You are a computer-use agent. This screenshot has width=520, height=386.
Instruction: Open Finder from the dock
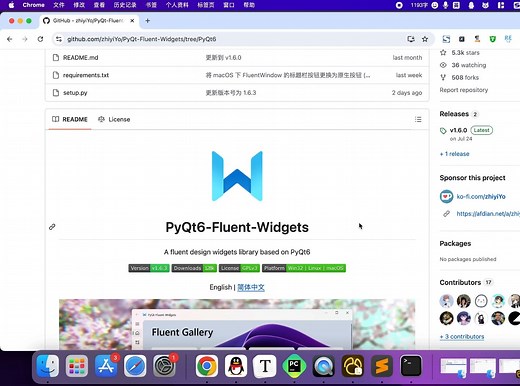tap(47, 366)
